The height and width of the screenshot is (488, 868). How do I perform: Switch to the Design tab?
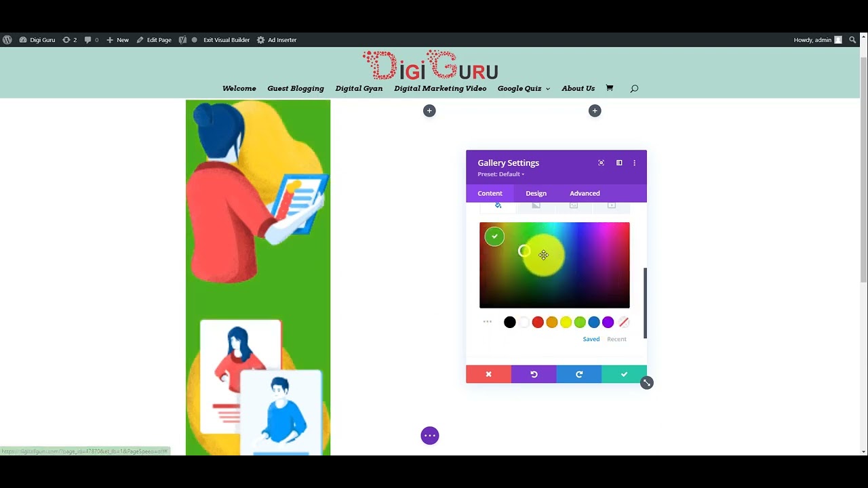click(x=536, y=193)
